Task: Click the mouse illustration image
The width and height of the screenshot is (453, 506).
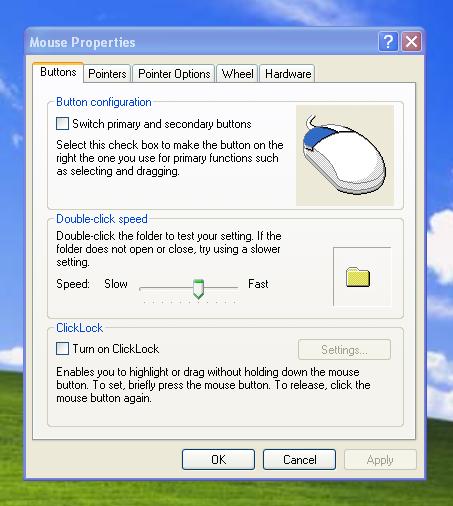Action: point(345,155)
